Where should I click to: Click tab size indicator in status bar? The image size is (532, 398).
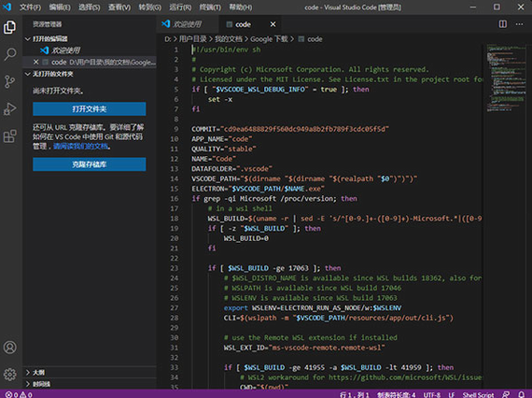396,394
